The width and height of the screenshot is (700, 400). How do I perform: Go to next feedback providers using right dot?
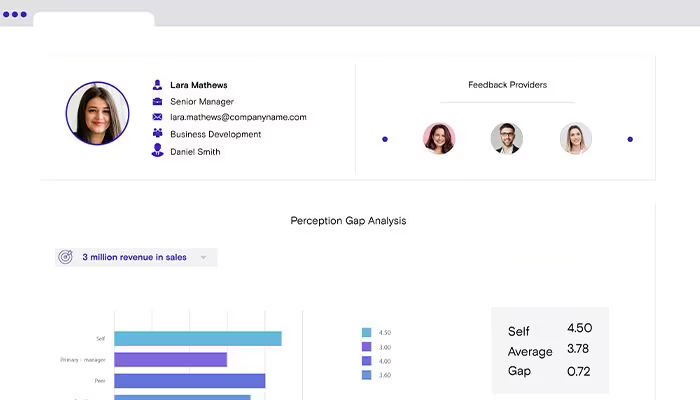point(630,139)
